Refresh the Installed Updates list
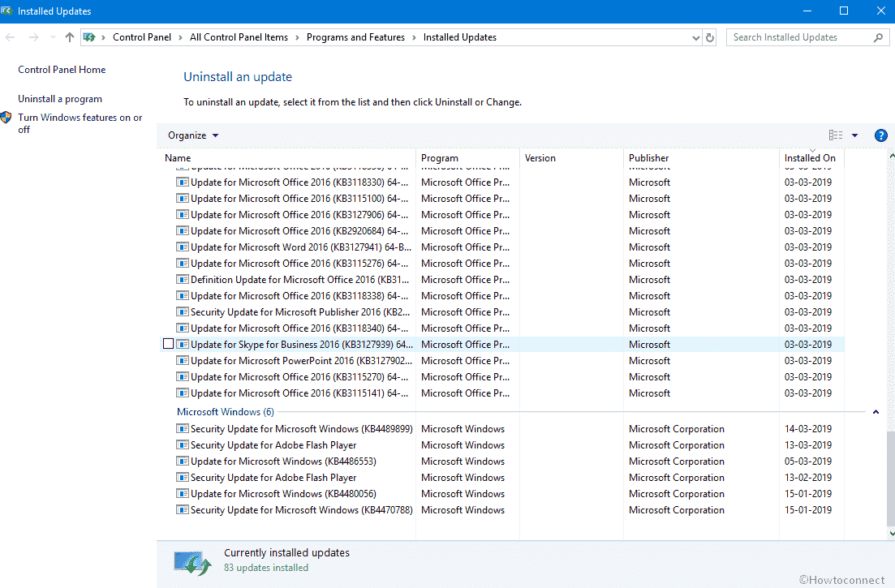The height and width of the screenshot is (588, 895). [709, 37]
